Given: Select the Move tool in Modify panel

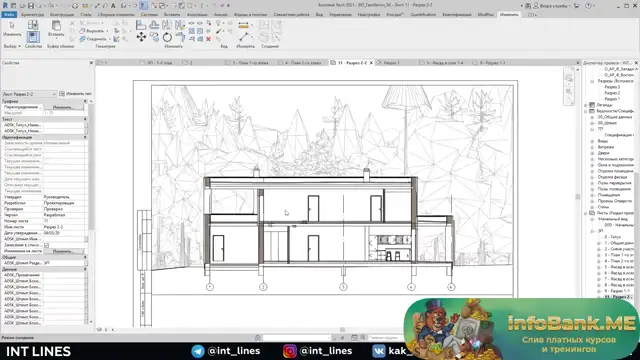Looking at the screenshot, I should pos(141,38).
